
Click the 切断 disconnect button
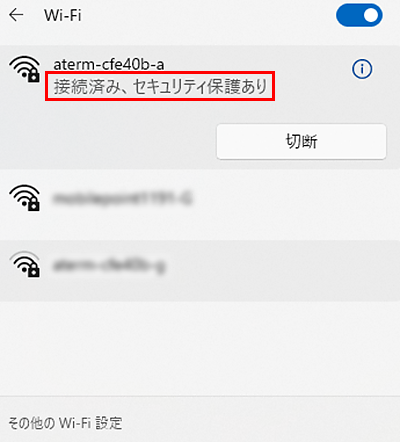[301, 141]
